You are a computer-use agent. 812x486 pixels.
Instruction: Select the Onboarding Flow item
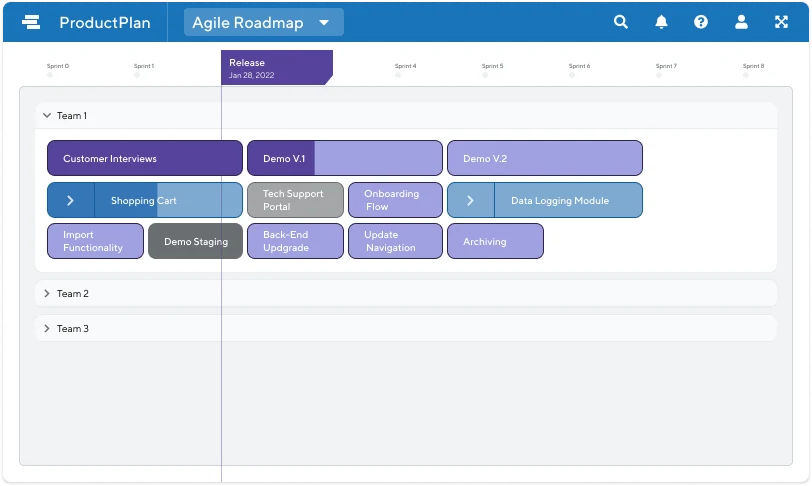(x=395, y=200)
